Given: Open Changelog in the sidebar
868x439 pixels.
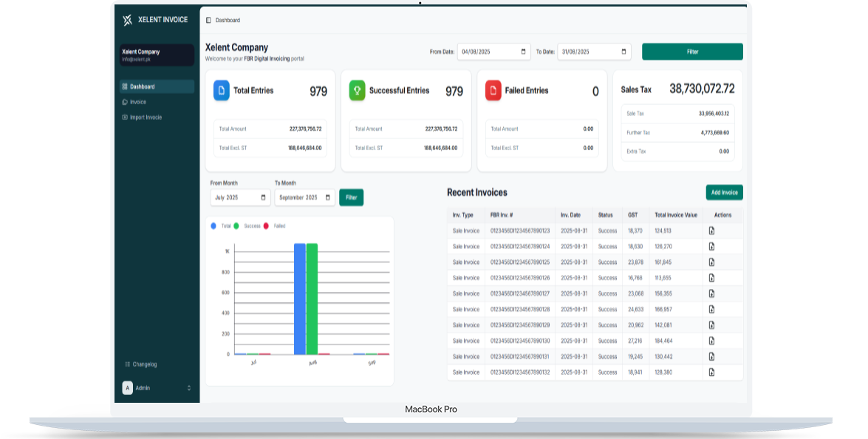Looking at the screenshot, I should (140, 364).
